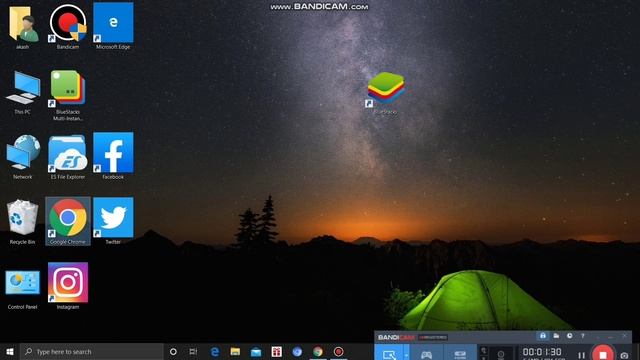640x360 pixels.
Task: Switch to Chrome on the taskbar
Action: 318,351
